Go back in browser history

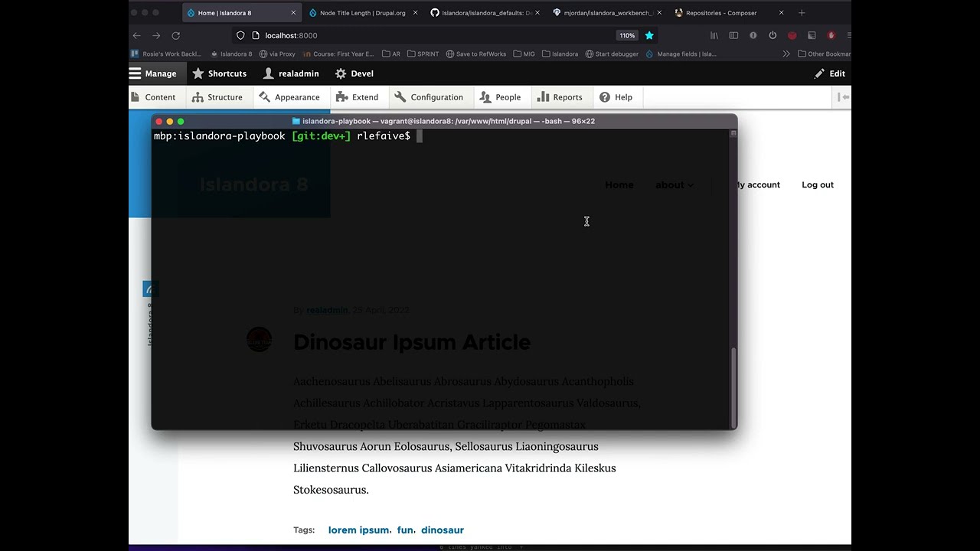point(136,35)
